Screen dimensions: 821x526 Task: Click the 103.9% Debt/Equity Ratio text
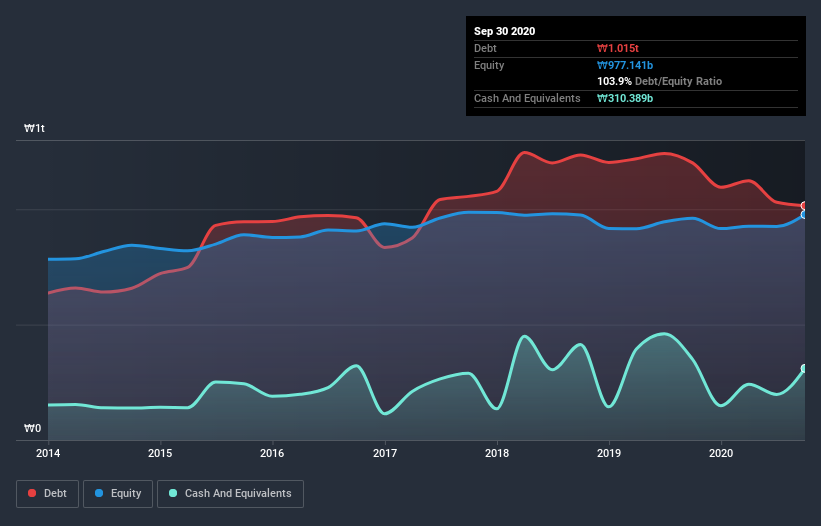click(x=660, y=82)
